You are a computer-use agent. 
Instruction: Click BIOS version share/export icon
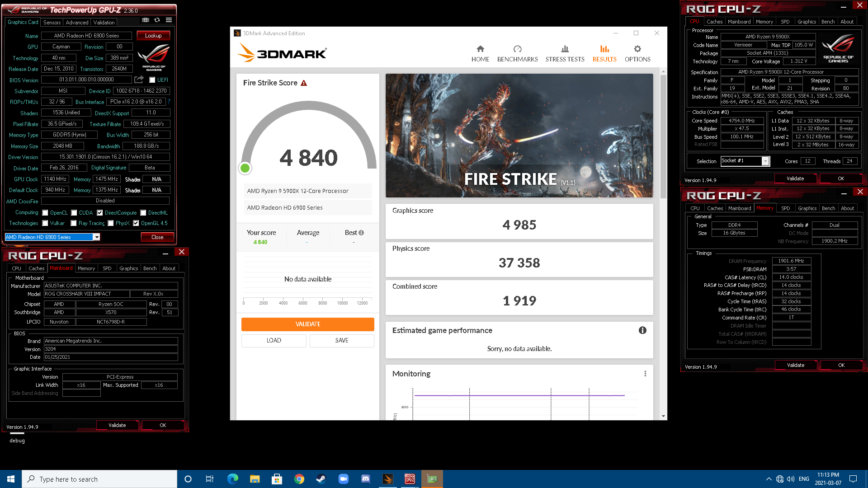(139, 80)
